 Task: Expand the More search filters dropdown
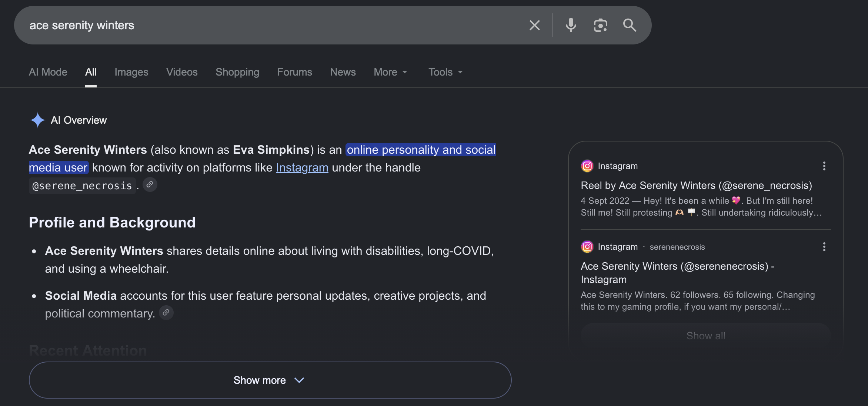[x=390, y=72]
